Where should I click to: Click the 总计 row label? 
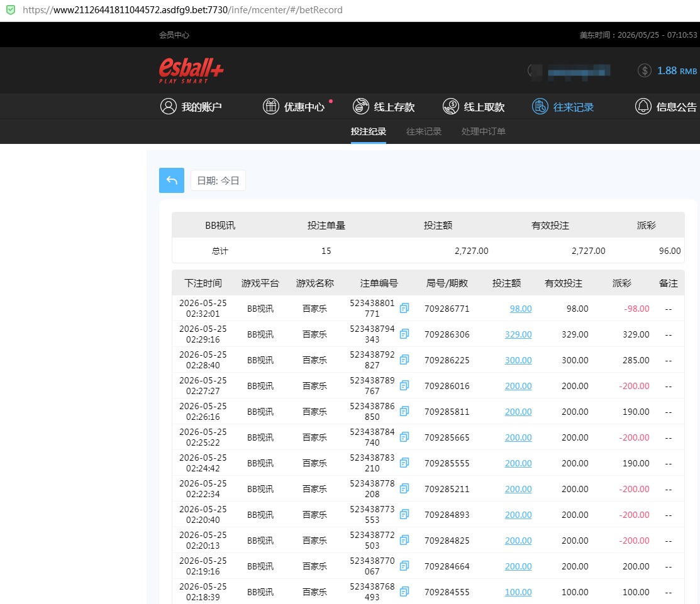click(219, 251)
